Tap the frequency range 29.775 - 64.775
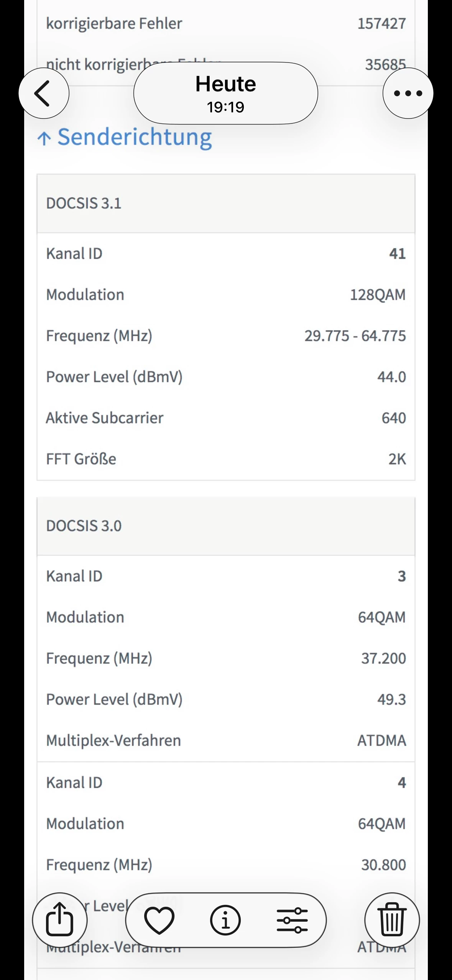 (355, 336)
